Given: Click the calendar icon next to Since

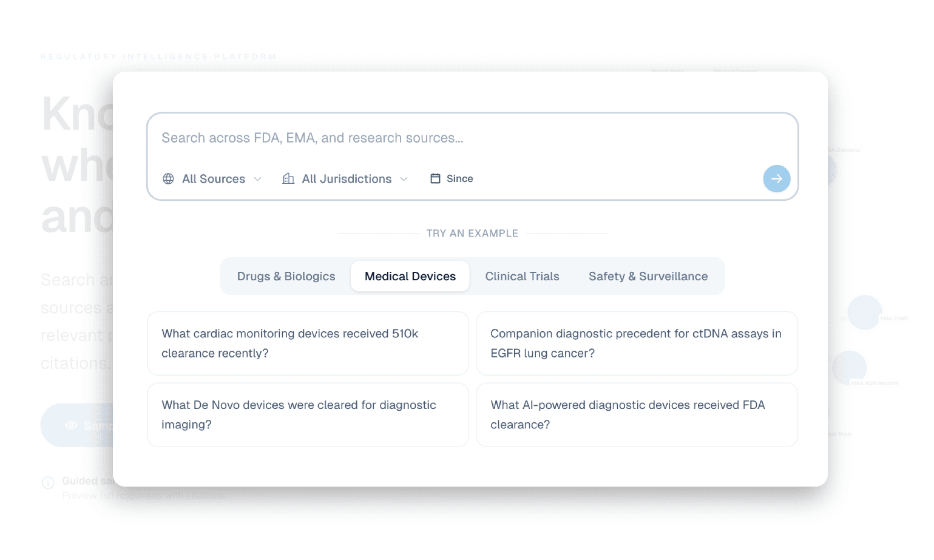Looking at the screenshot, I should [435, 178].
